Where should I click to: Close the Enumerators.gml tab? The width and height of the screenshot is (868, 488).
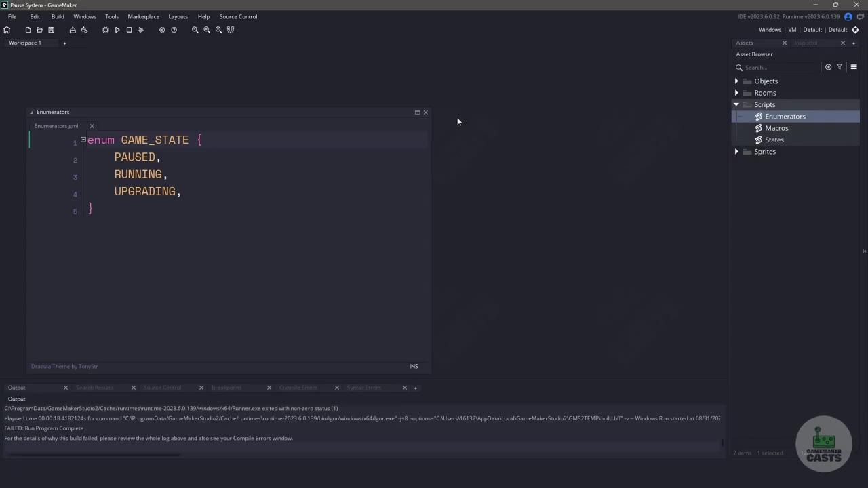92,126
